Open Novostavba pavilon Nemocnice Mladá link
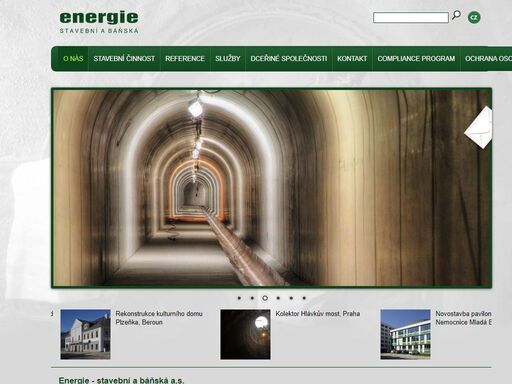The height and width of the screenshot is (384, 512). (x=463, y=318)
